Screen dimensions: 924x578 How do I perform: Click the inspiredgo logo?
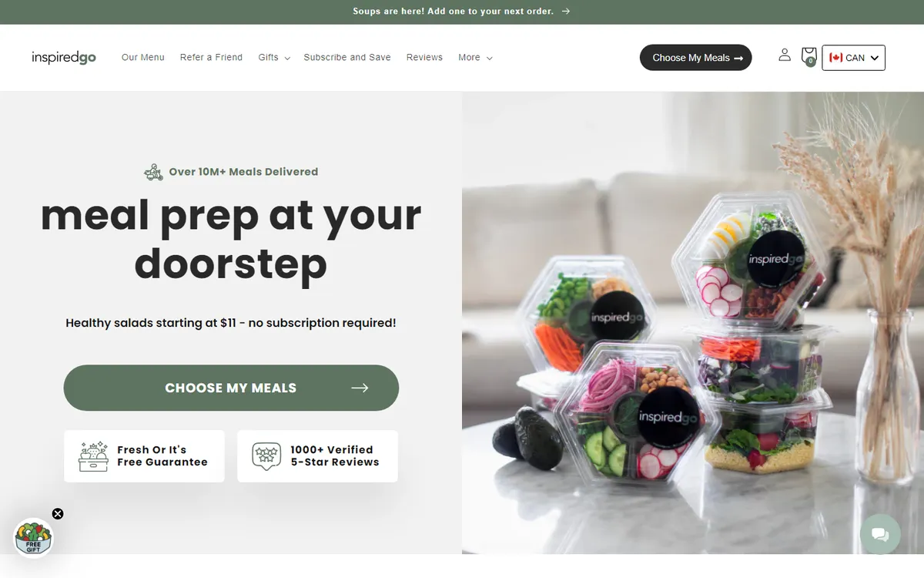pyautogui.click(x=64, y=58)
